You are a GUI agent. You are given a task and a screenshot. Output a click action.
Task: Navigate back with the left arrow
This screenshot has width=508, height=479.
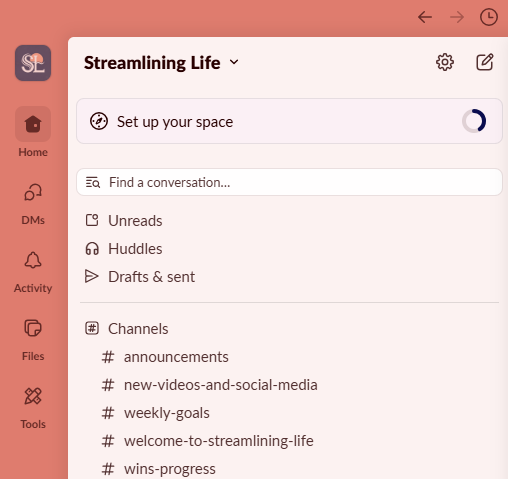pos(425,17)
